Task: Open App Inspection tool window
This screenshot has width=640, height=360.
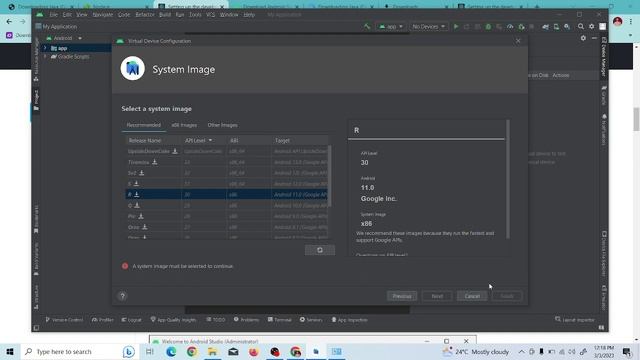Action: click(x=349, y=320)
